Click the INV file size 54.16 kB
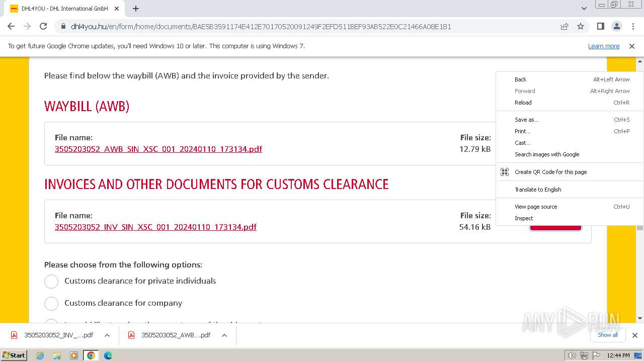The height and width of the screenshot is (362, 644). (x=475, y=227)
